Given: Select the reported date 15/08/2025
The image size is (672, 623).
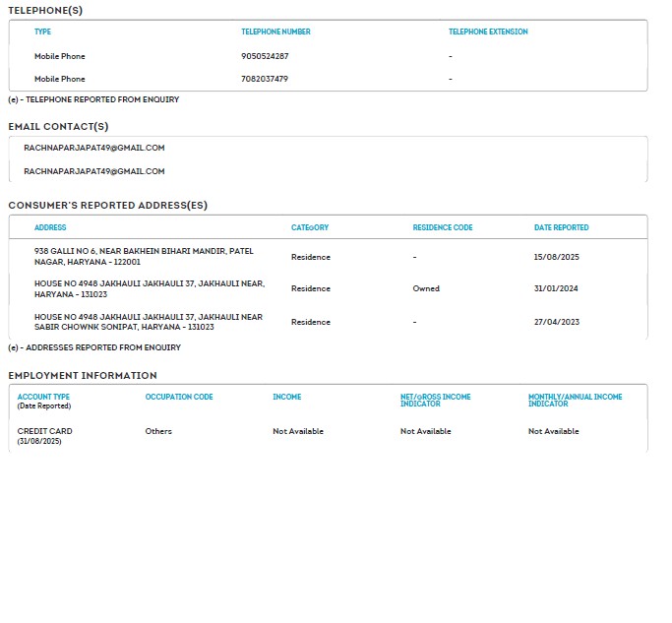Looking at the screenshot, I should pyautogui.click(x=556, y=257).
